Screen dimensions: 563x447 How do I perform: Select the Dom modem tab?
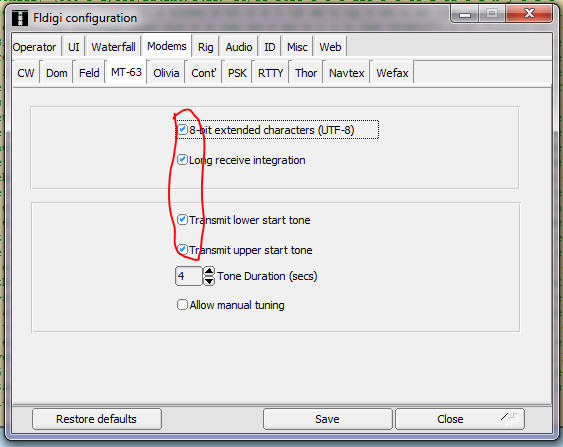coord(57,73)
